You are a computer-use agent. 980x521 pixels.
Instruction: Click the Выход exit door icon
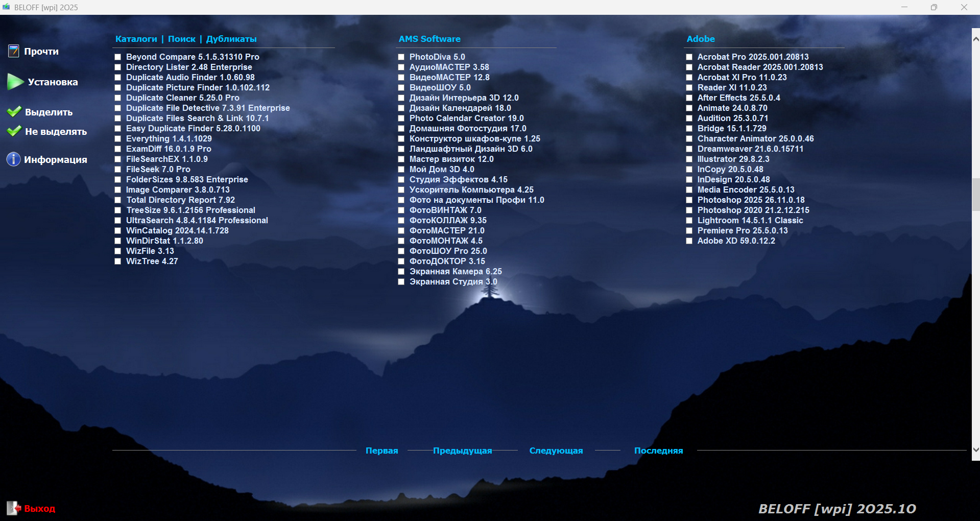pyautogui.click(x=13, y=508)
